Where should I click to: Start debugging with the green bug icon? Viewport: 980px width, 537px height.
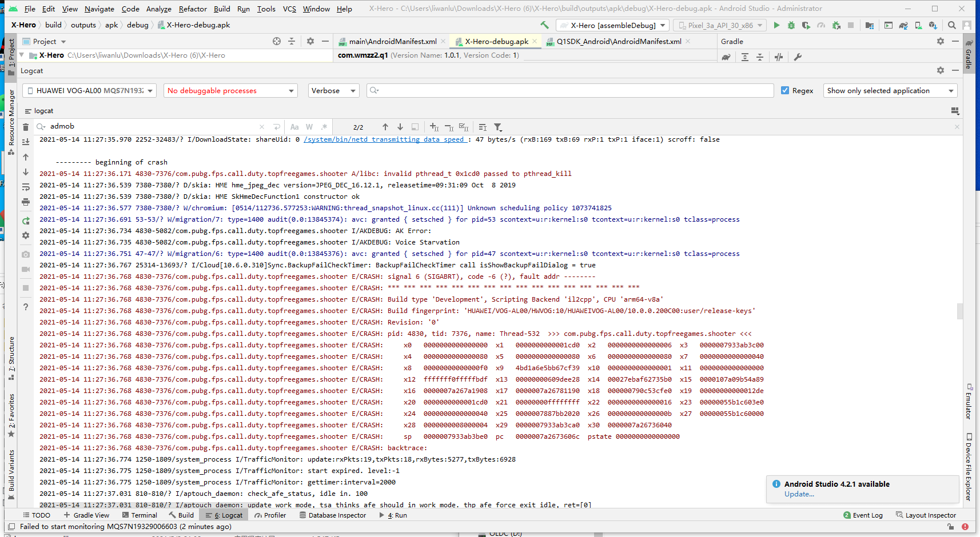point(791,25)
